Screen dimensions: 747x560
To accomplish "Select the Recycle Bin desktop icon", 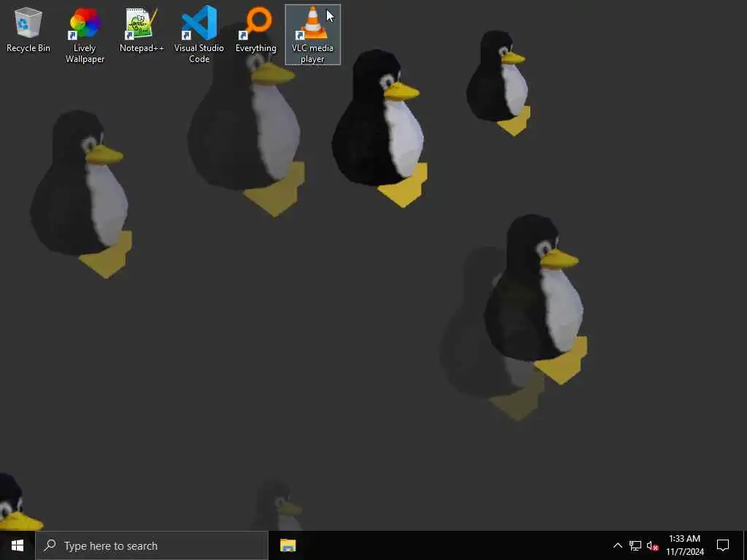I will [28, 29].
